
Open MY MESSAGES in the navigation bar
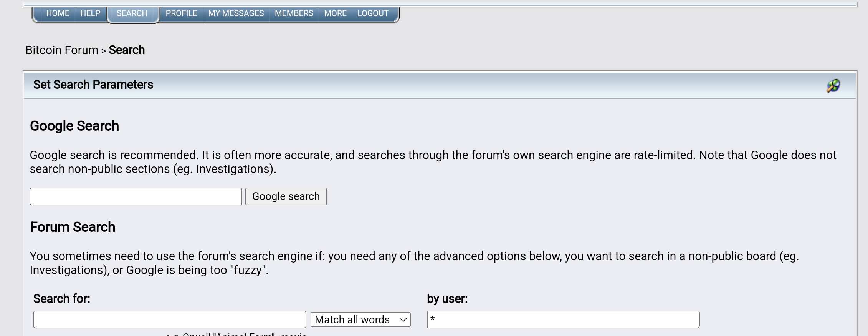pyautogui.click(x=236, y=13)
